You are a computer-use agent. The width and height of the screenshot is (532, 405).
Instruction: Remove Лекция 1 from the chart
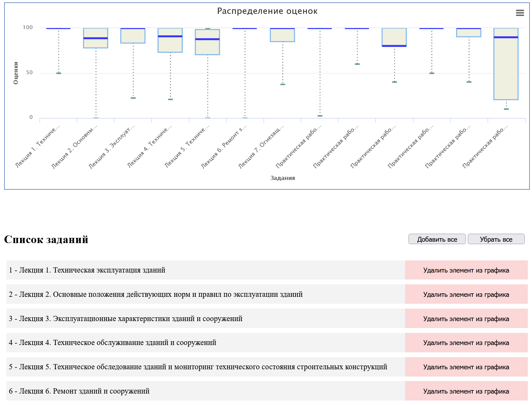pos(466,270)
